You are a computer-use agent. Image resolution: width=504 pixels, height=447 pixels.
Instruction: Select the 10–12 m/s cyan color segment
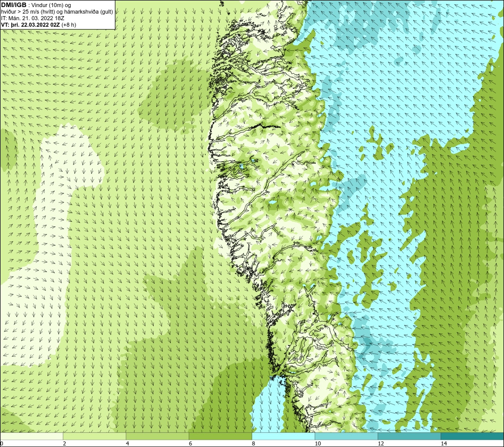(x=347, y=436)
